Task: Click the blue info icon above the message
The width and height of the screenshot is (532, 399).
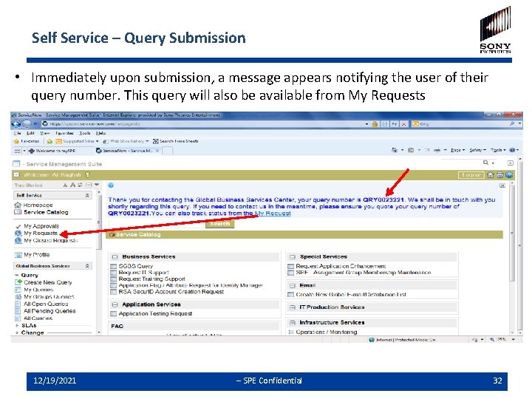Action: click(x=111, y=185)
